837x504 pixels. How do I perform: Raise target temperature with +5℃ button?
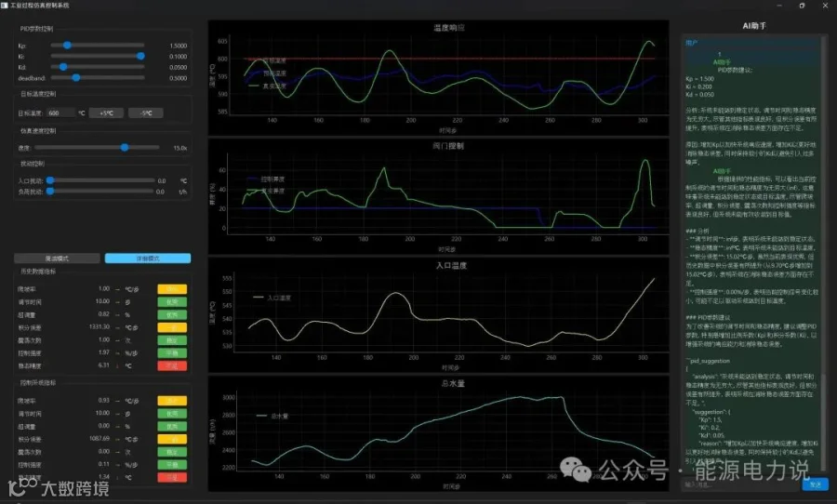pos(106,113)
